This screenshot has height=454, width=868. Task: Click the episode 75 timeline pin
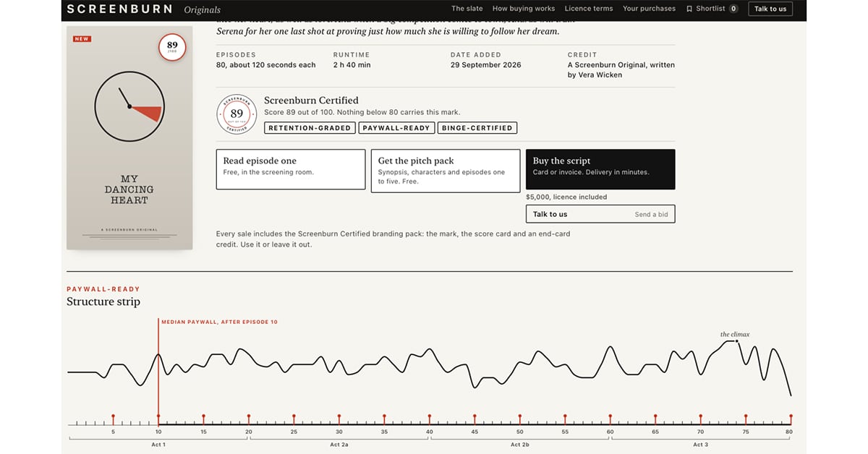click(746, 420)
